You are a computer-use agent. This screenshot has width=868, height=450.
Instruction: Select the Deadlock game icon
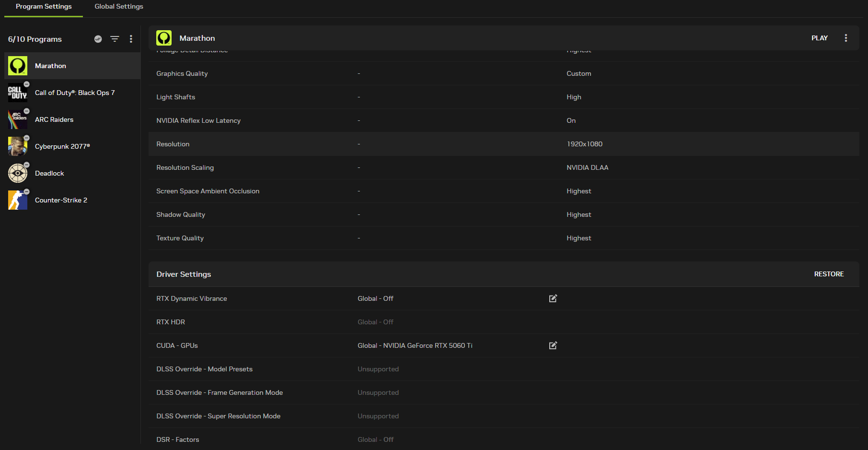coord(18,173)
